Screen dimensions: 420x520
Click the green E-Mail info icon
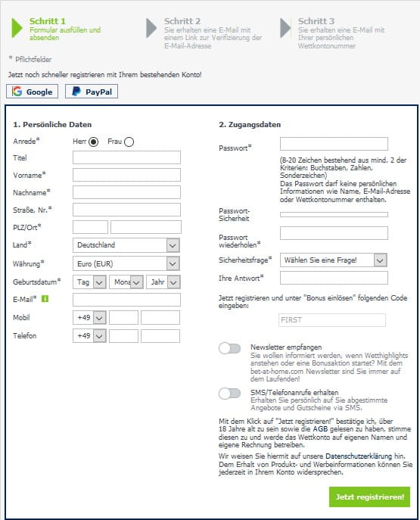pyautogui.click(x=45, y=299)
